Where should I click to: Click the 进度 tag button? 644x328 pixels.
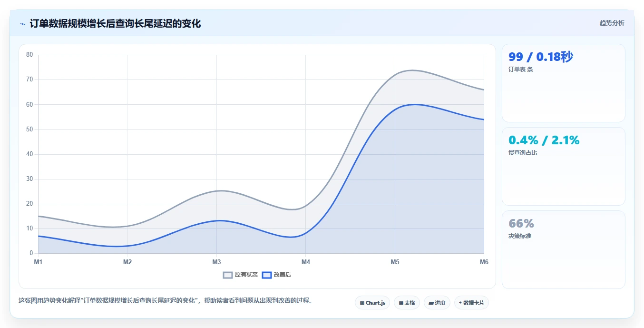coord(437,303)
